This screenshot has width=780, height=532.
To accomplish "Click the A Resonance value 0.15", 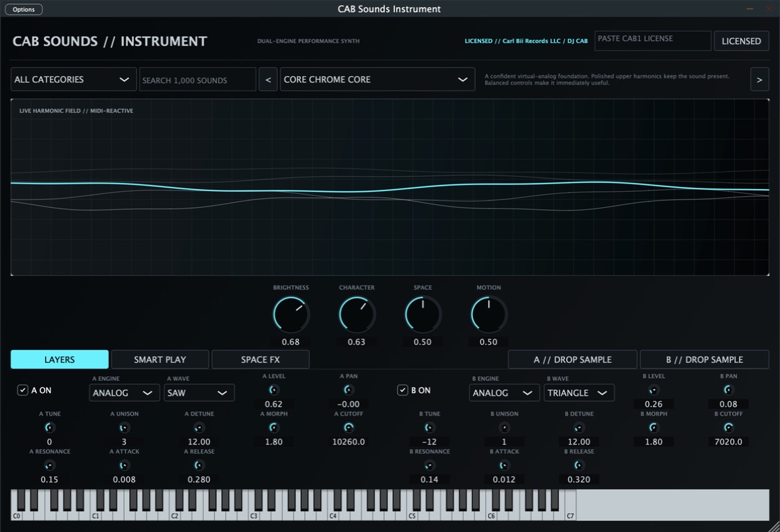I will click(49, 479).
